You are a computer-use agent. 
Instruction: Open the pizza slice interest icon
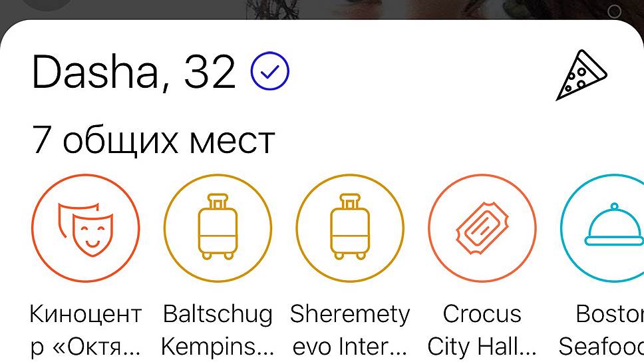[x=581, y=75]
